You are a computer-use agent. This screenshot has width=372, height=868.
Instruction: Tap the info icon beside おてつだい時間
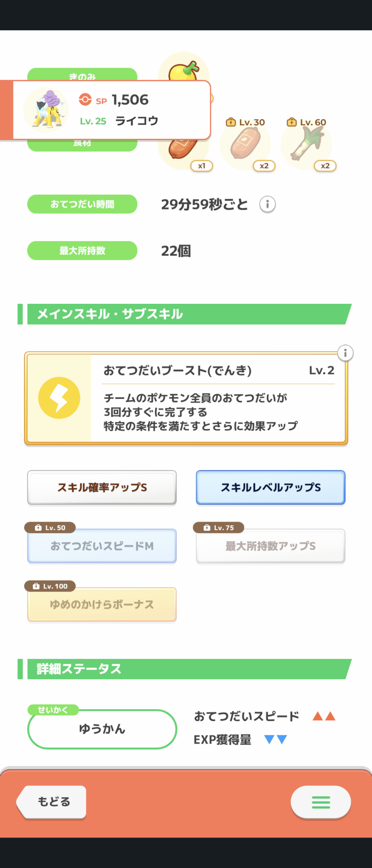(x=267, y=204)
